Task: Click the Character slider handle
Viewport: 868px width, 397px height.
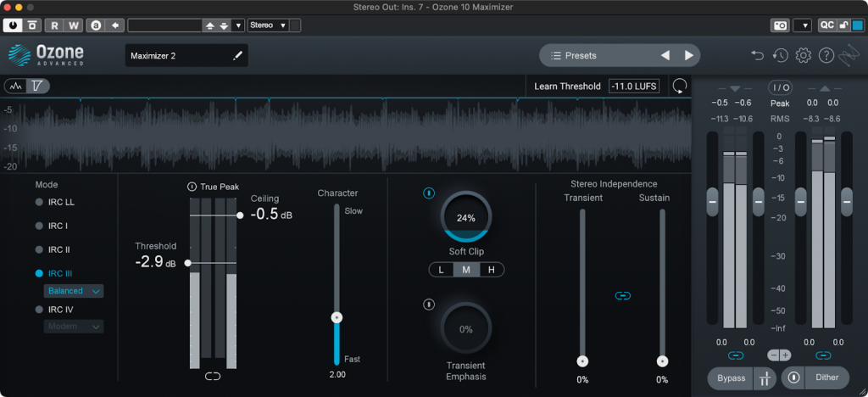Action: point(337,318)
